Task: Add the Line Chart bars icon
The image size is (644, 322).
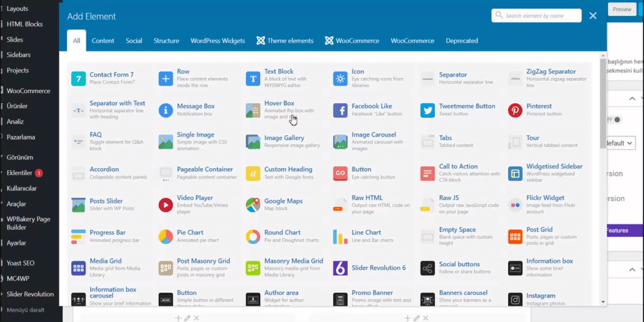Action: click(x=341, y=236)
